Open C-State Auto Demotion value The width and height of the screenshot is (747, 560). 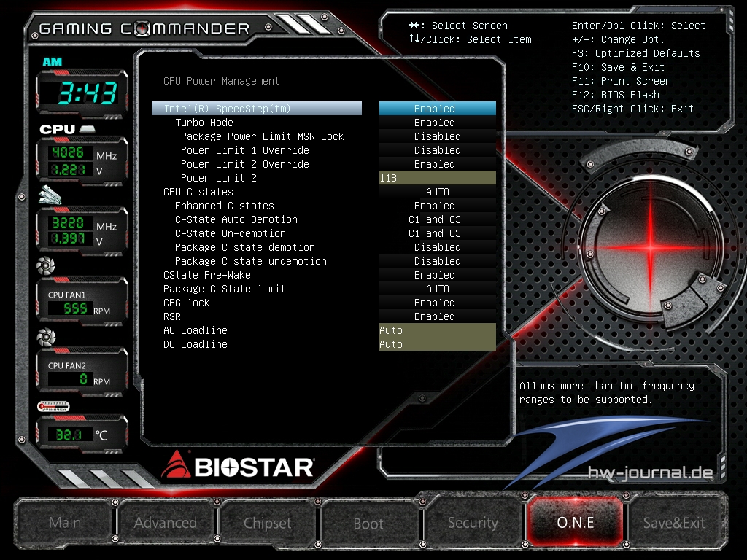(438, 219)
